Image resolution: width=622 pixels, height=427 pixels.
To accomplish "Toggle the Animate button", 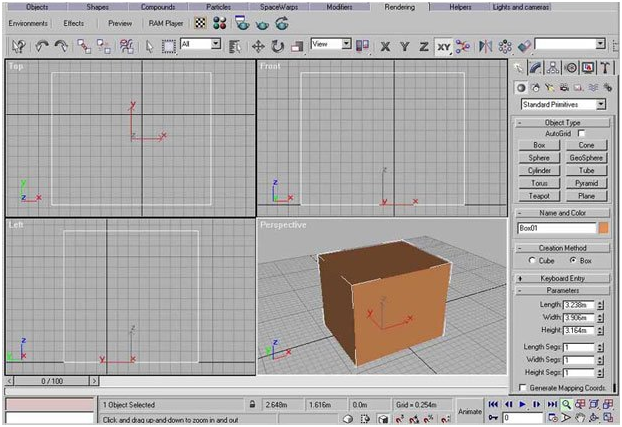I will click(x=470, y=412).
